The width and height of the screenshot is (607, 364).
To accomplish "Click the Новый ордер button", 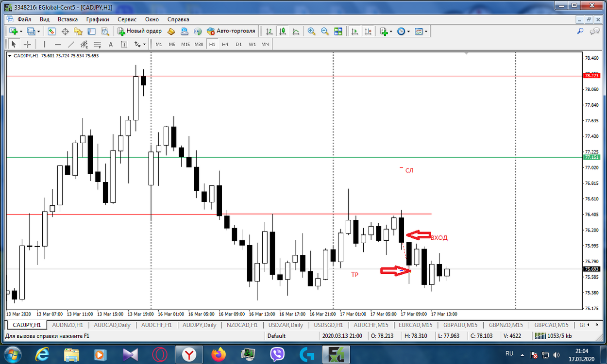I will pos(139,31).
